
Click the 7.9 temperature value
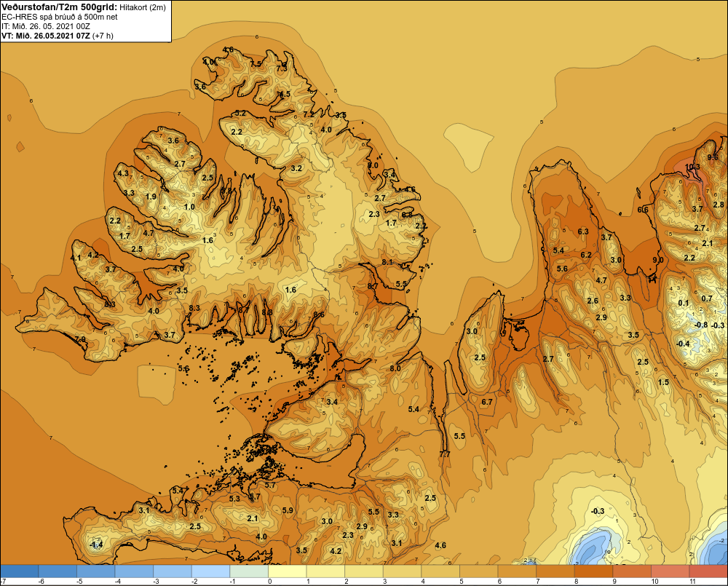click(x=80, y=339)
